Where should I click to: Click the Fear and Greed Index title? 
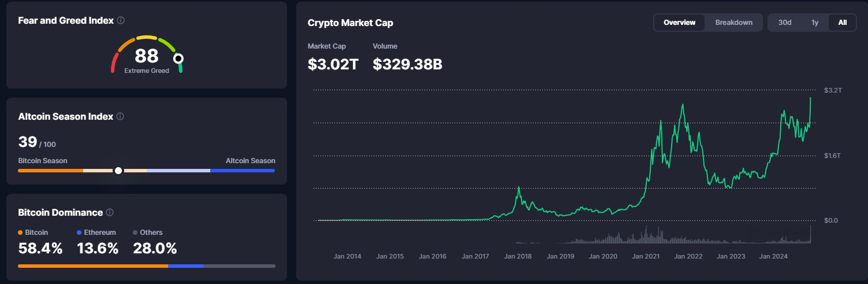66,20
